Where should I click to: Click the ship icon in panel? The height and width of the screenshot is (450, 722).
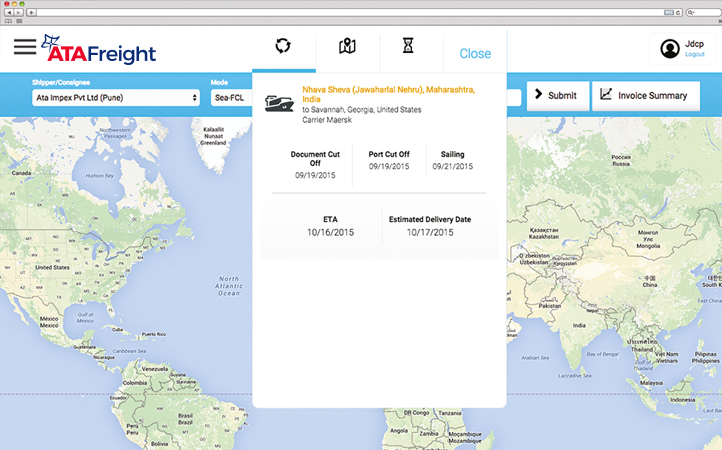[278, 103]
